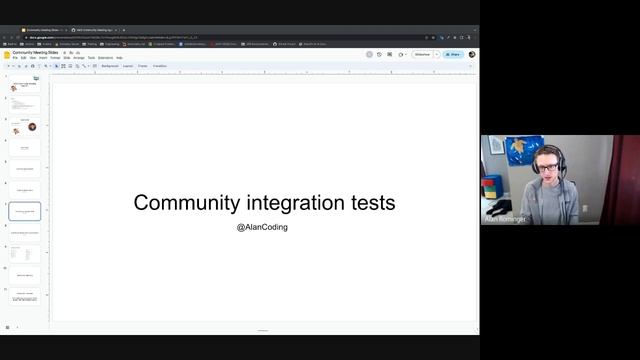Switch to grid view at the filmstrip bottom
640x360 pixels.
click(x=7, y=327)
